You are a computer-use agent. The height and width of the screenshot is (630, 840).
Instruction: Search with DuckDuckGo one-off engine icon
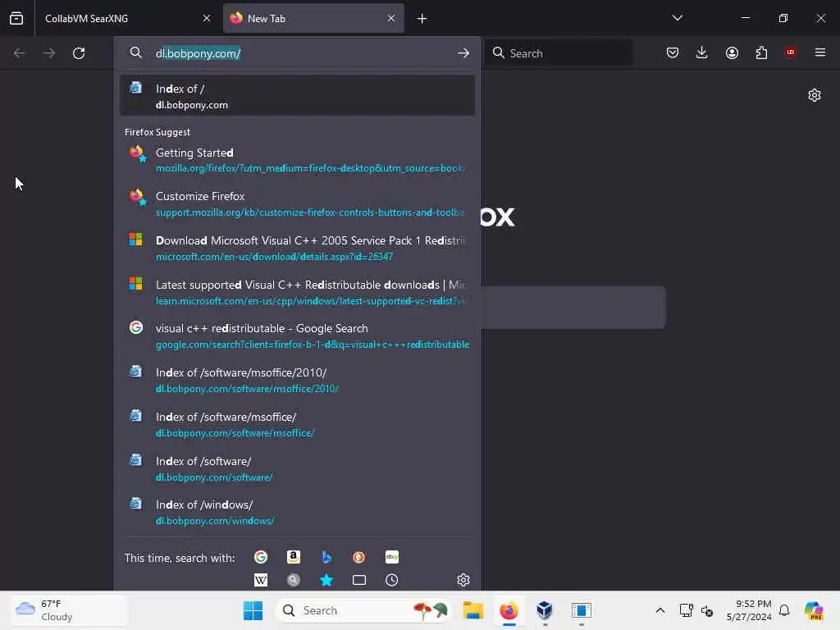[x=359, y=557]
